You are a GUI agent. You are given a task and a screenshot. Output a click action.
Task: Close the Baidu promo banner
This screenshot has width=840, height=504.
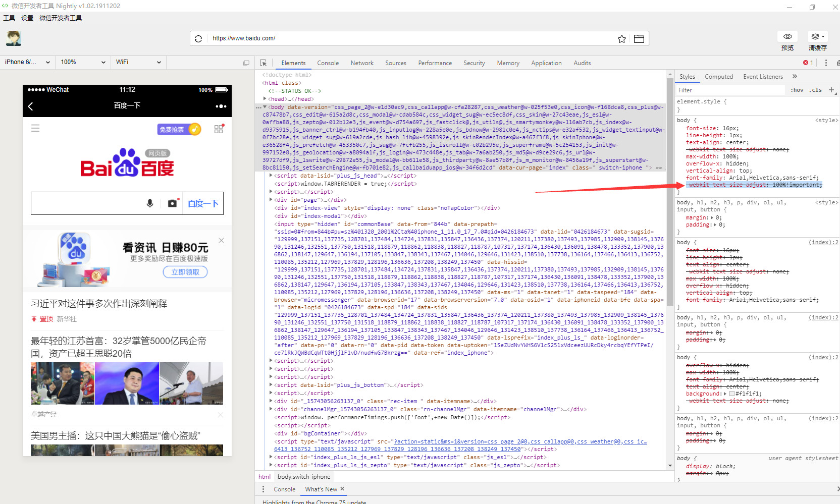(221, 240)
